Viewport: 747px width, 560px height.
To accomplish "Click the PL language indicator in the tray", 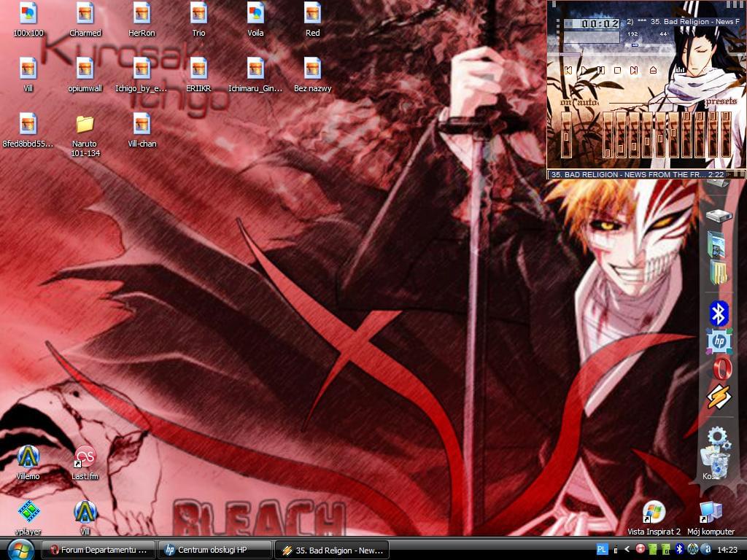I will click(x=602, y=550).
